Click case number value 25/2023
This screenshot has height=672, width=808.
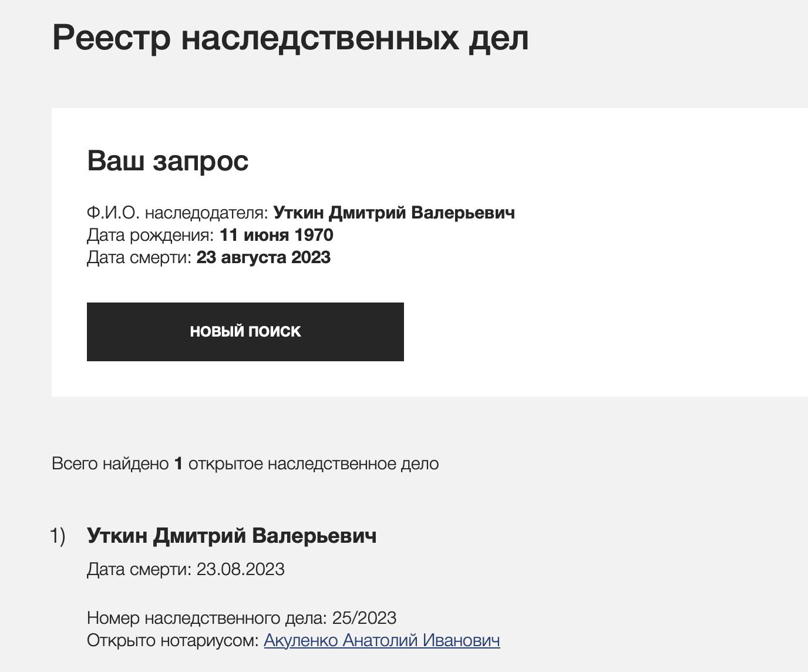(x=364, y=618)
